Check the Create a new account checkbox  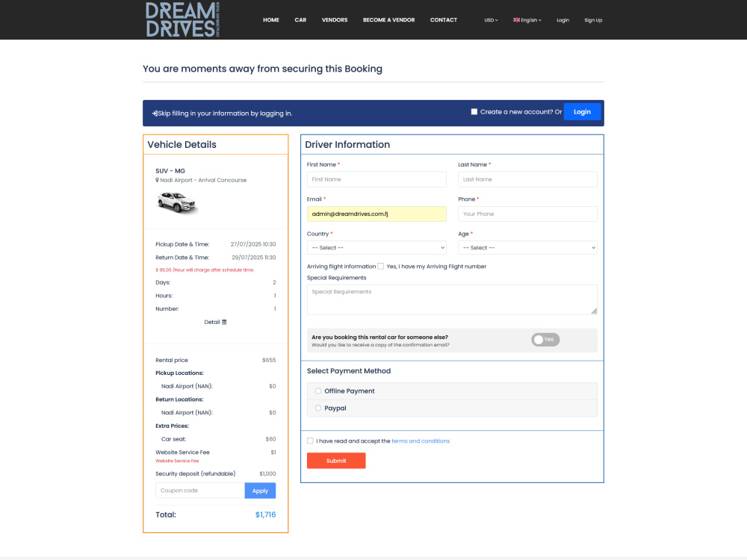[474, 112]
